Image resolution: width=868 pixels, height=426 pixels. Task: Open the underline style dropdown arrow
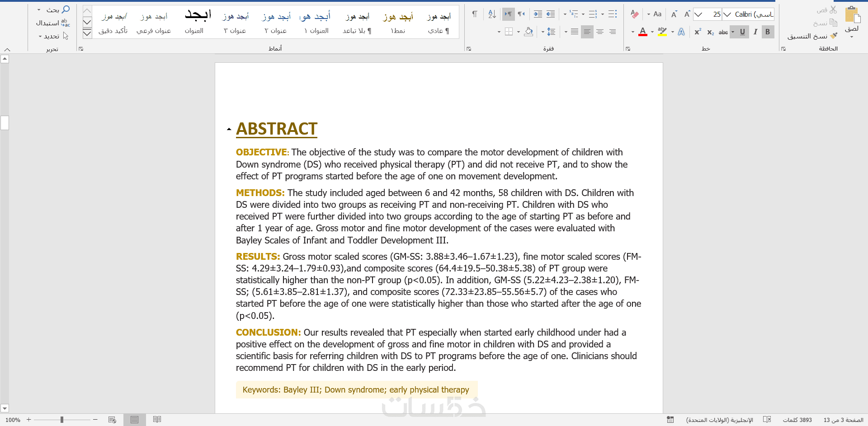[733, 32]
